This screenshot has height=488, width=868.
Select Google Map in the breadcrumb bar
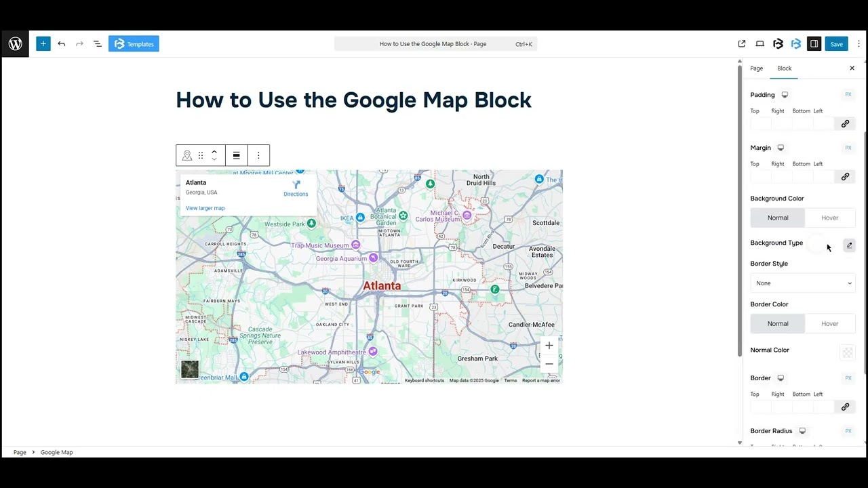(x=56, y=452)
